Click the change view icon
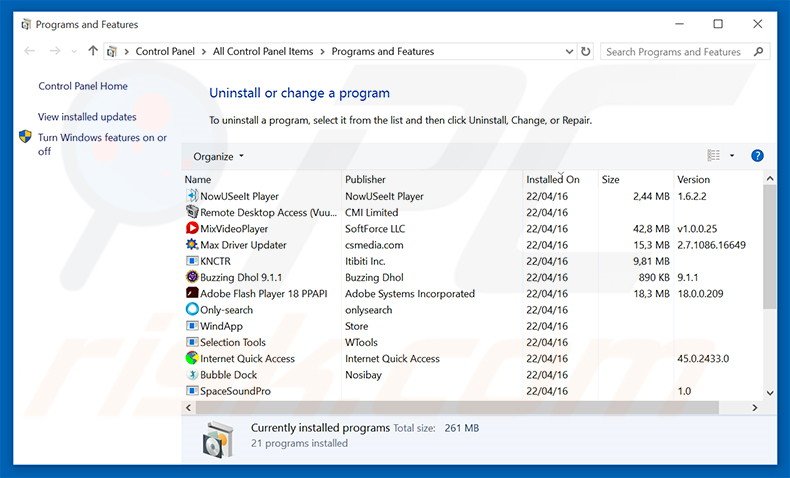Viewport: 790px width, 478px height. pyautogui.click(x=713, y=156)
